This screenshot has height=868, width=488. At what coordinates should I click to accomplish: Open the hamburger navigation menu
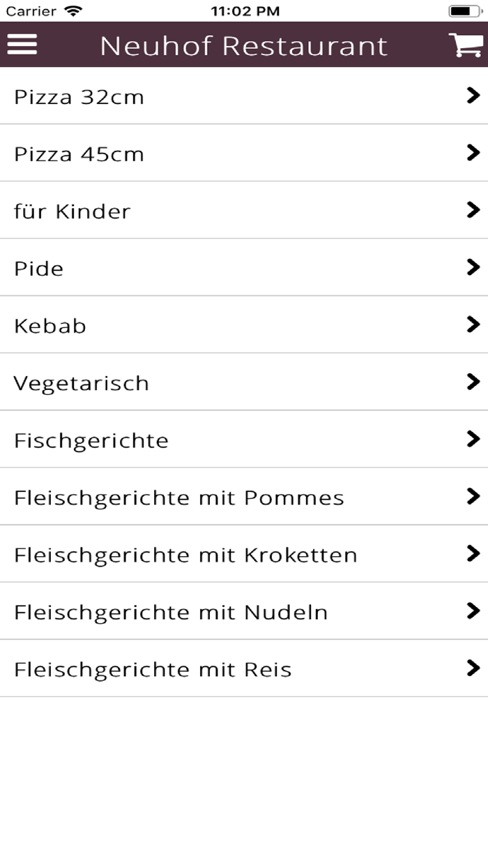click(22, 45)
